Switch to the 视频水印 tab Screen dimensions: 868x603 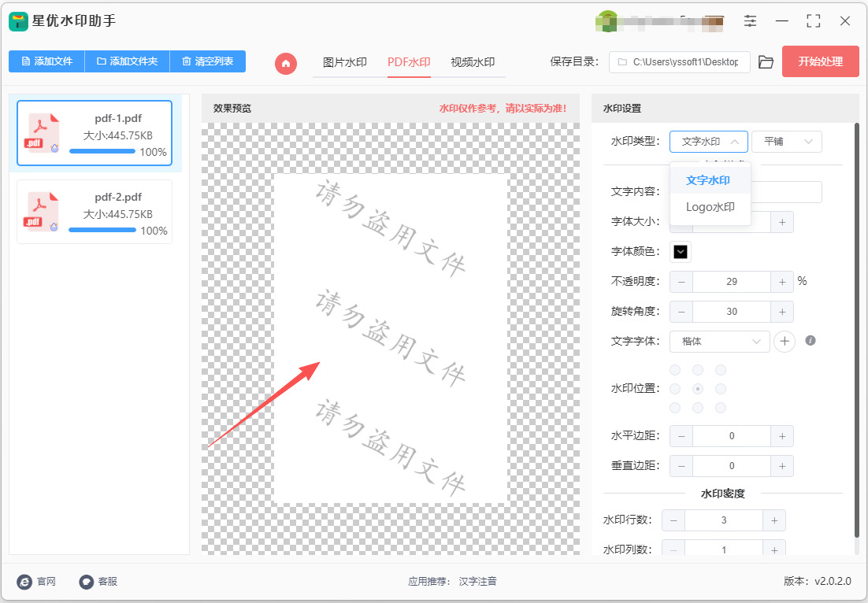point(472,62)
